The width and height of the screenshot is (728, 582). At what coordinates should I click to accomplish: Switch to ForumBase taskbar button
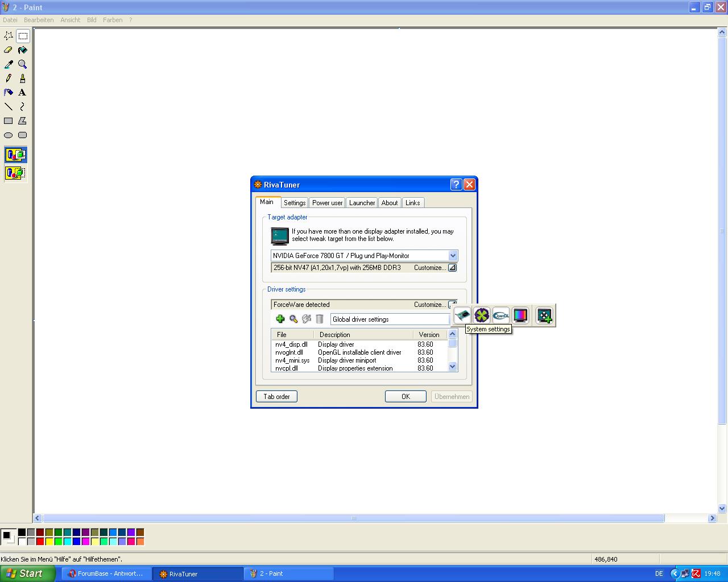coord(106,573)
